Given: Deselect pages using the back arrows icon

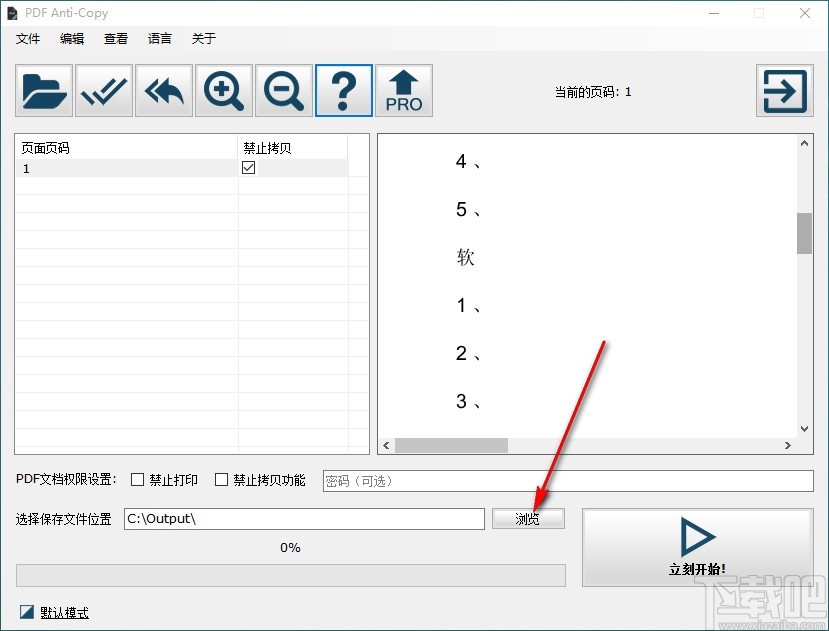Looking at the screenshot, I should click(163, 90).
